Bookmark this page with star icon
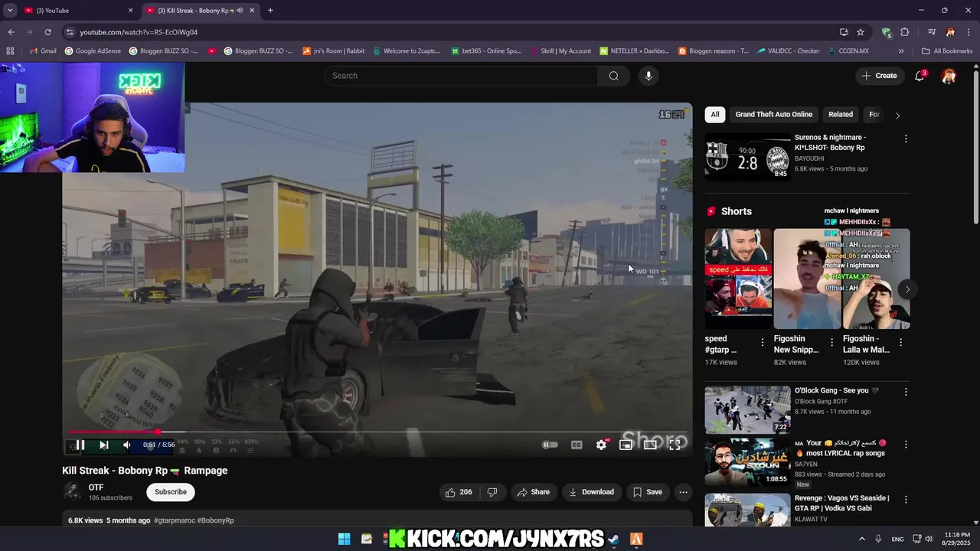The height and width of the screenshot is (551, 980). pos(861,32)
